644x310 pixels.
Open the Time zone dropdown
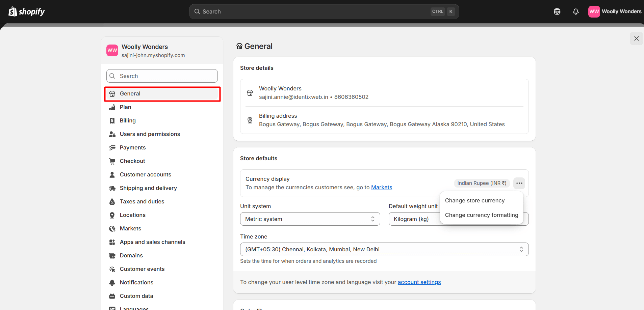(384, 249)
